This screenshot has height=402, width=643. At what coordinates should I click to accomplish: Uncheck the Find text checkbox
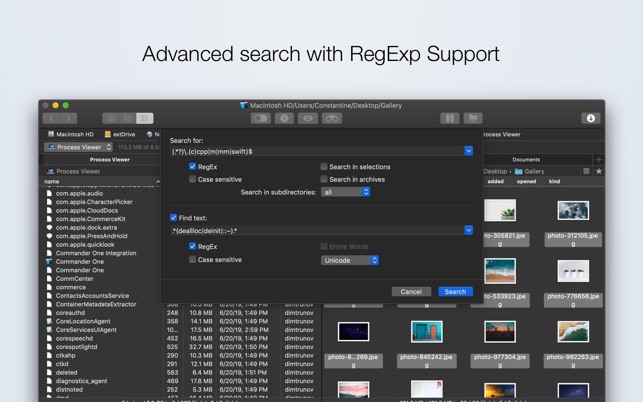173,217
